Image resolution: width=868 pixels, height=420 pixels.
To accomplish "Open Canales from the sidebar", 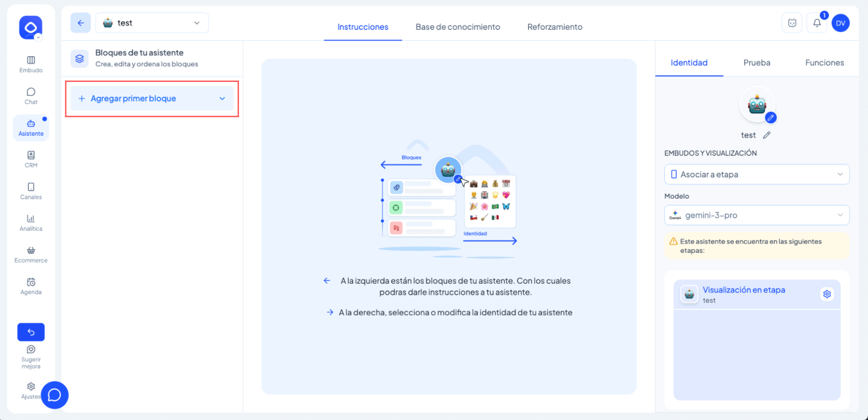I will pyautogui.click(x=31, y=191).
